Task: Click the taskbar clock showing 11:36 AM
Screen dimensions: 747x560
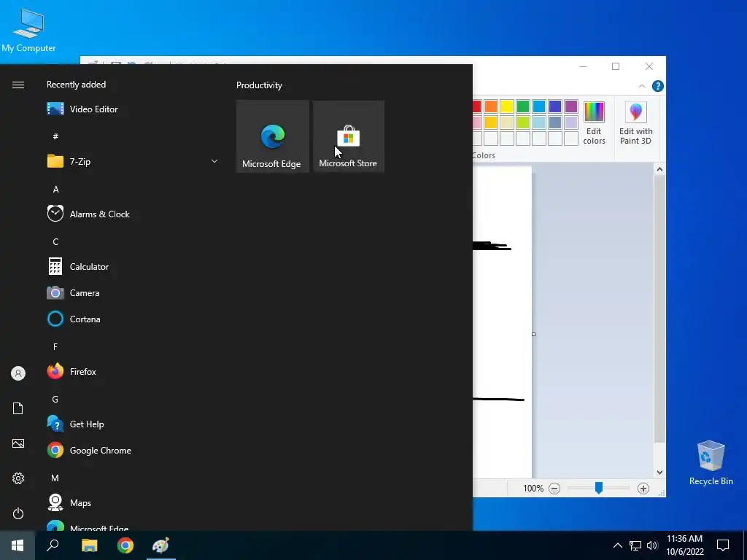Action: click(x=684, y=545)
